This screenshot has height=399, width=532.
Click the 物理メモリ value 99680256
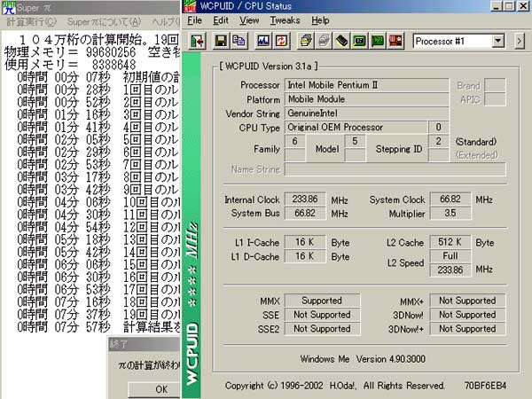111,52
